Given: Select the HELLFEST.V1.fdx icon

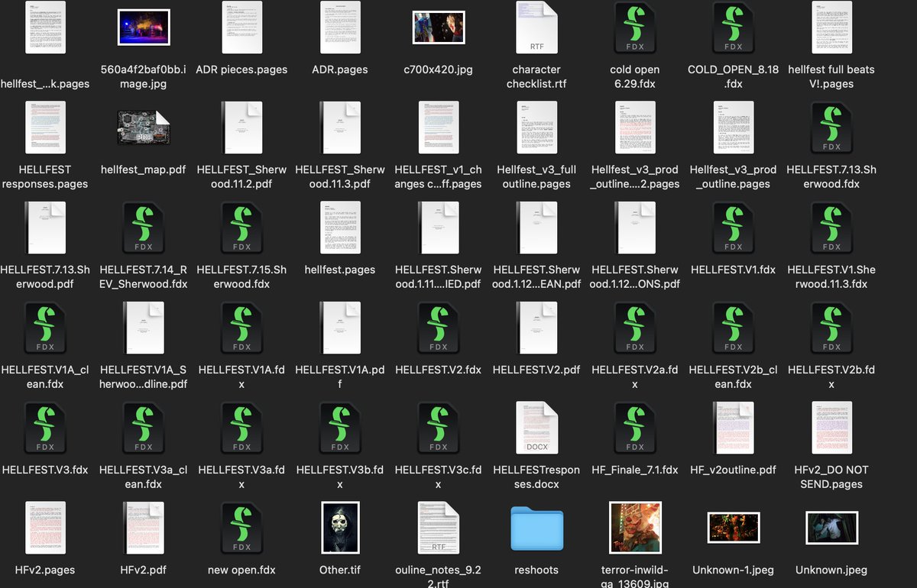Looking at the screenshot, I should [734, 228].
